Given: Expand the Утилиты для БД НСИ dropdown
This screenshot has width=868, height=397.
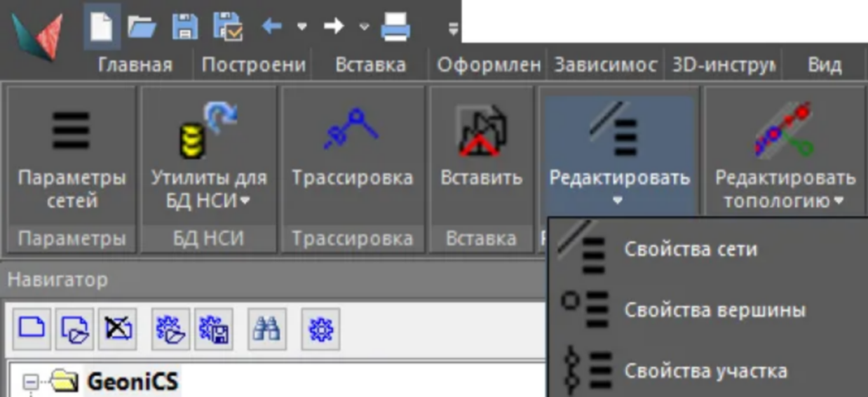Looking at the screenshot, I should coord(210,189).
